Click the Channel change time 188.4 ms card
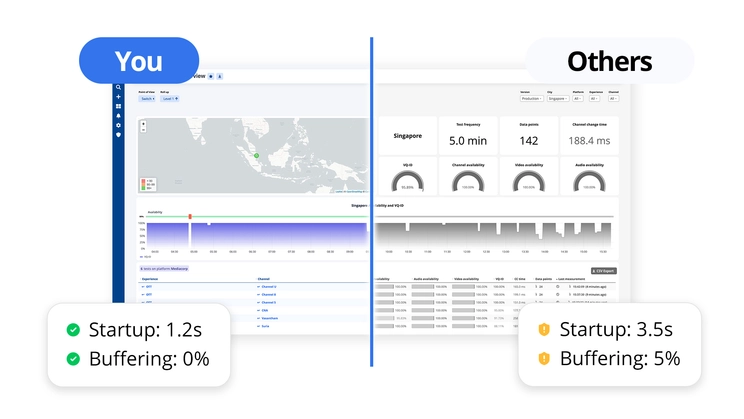The image size is (744, 419). (x=589, y=135)
